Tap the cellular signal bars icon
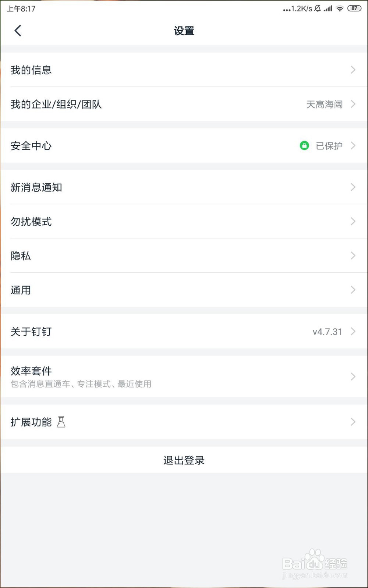Screen dimensions: 368x588 [x=328, y=8]
